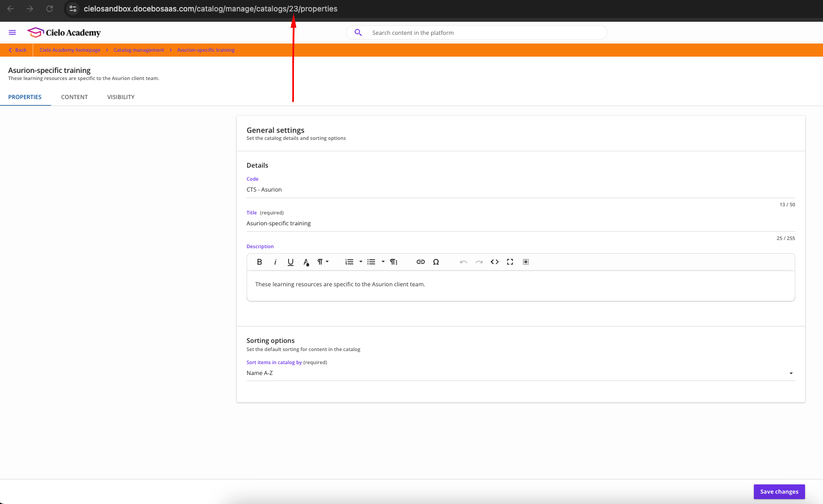
Task: Open the code view of the description
Action: [495, 262]
